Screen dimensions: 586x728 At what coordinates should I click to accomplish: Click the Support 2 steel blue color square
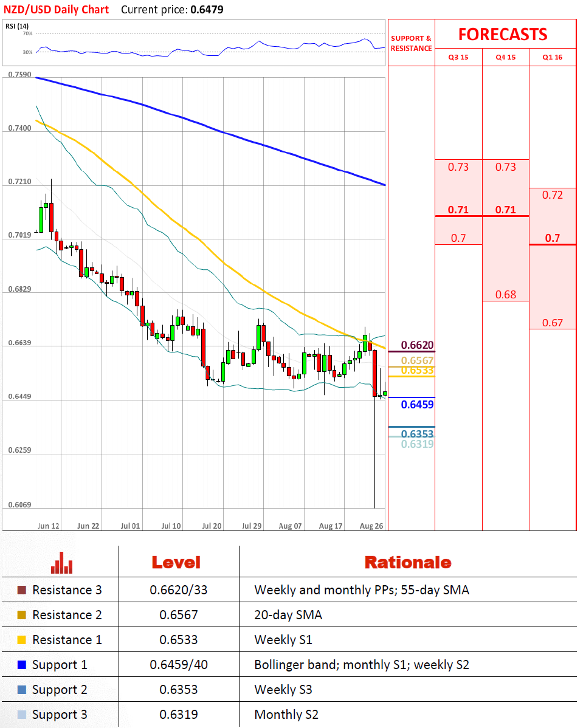tap(22, 690)
